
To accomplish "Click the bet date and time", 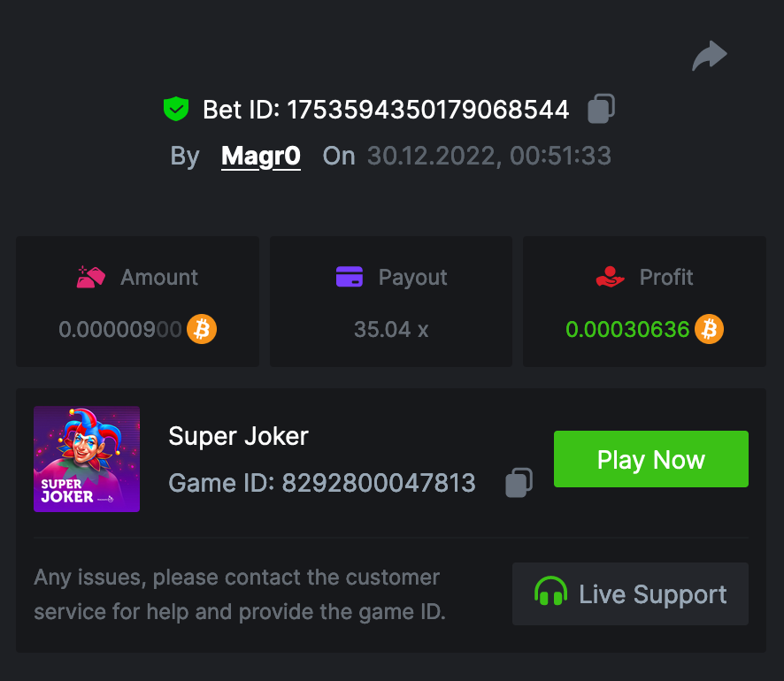I will (x=488, y=157).
